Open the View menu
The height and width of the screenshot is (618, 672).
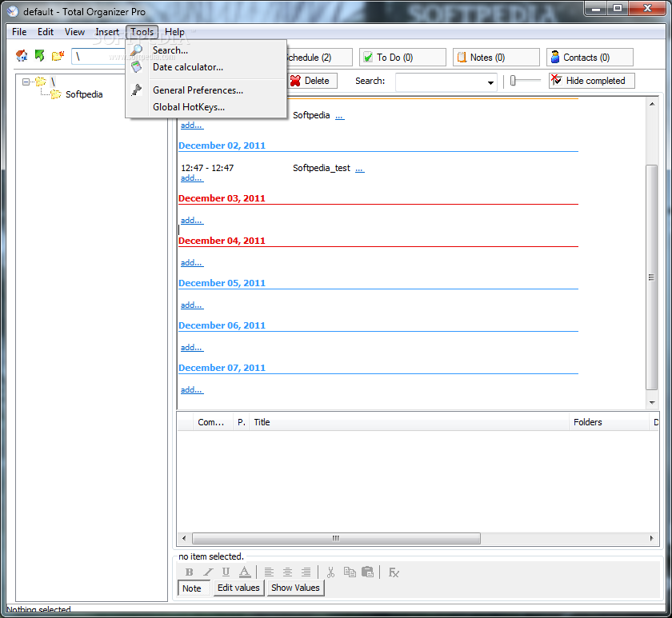pos(74,32)
